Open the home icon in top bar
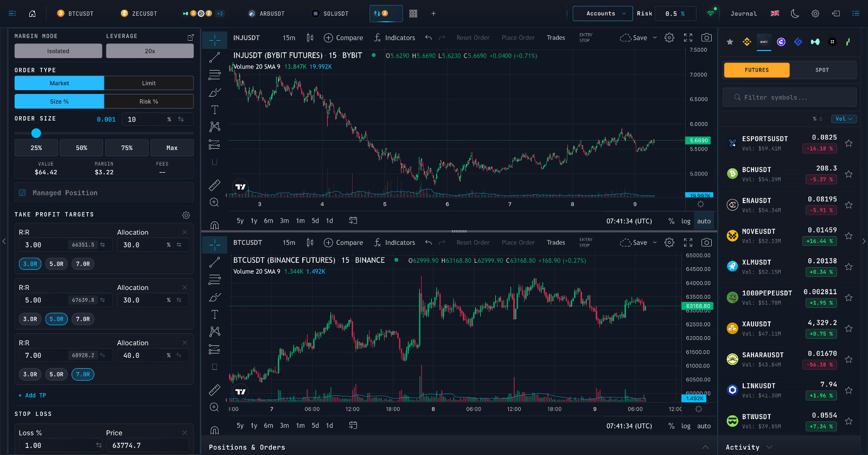 (32, 14)
